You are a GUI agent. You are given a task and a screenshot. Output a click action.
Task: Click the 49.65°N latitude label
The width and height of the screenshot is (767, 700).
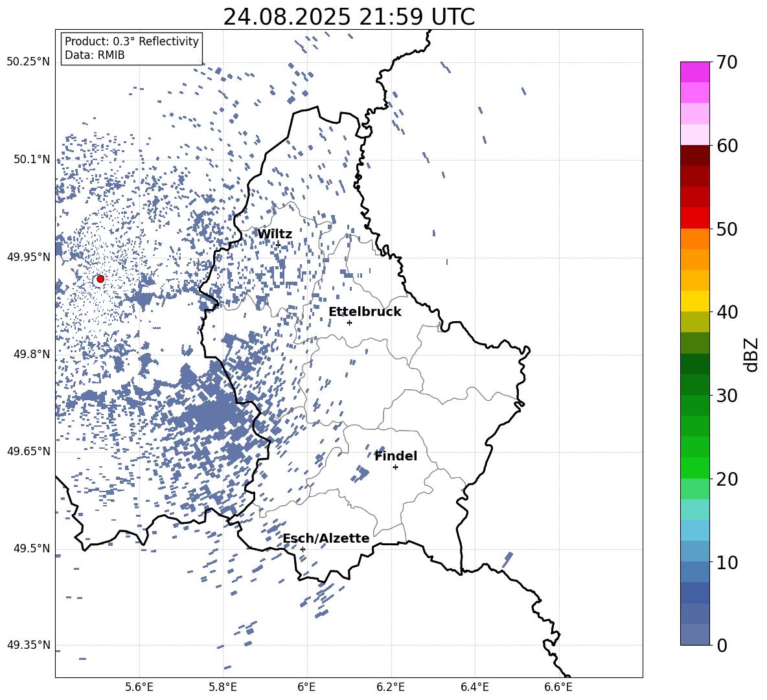[x=29, y=451]
